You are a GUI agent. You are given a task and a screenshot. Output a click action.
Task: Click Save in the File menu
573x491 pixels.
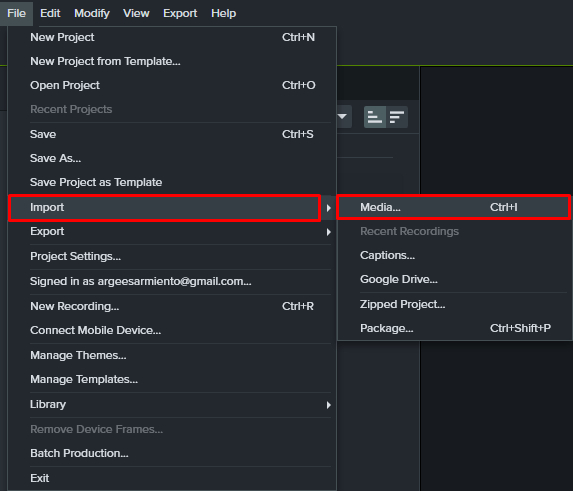[172, 134]
